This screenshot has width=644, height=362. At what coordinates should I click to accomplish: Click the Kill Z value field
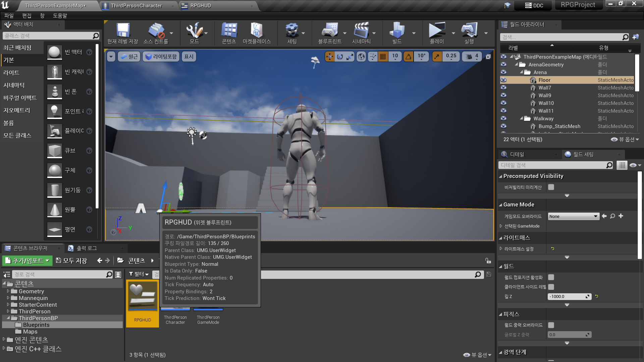pyautogui.click(x=567, y=297)
